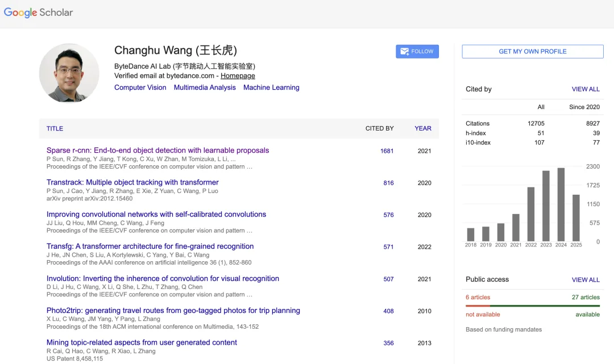
Task: Sort articles by TITLE column
Action: 55,128
